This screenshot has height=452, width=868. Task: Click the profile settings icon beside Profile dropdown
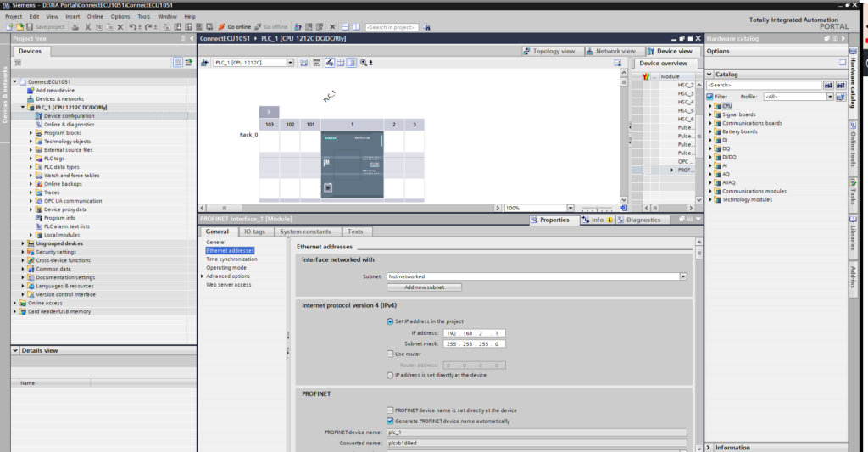(x=841, y=97)
